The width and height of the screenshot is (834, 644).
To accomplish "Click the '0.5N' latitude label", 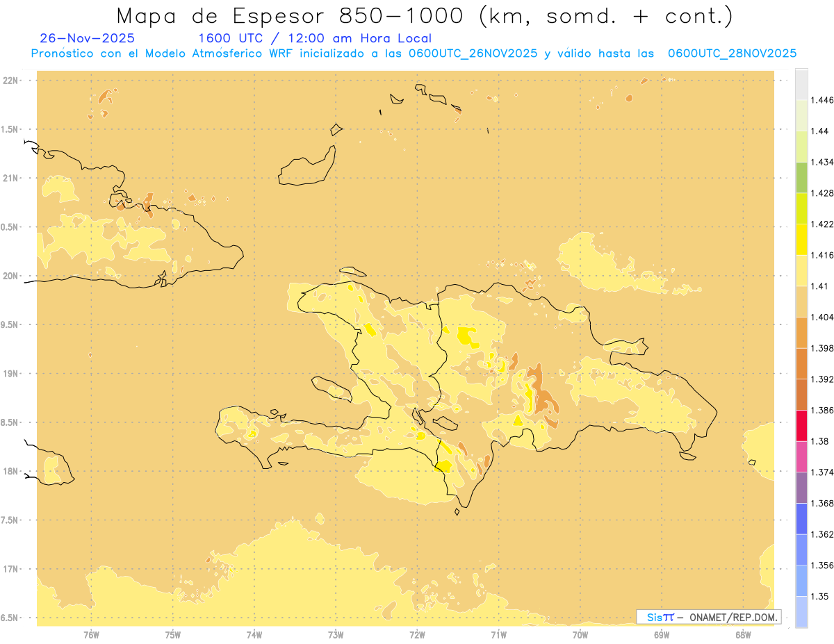I will (x=10, y=227).
